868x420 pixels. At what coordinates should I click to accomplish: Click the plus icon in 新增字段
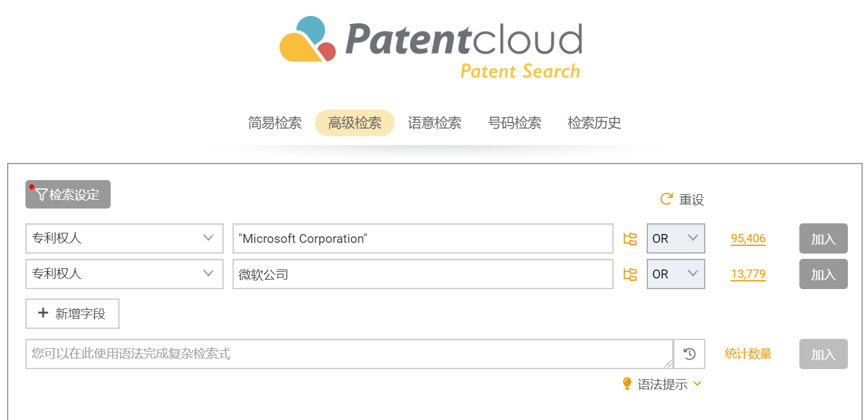click(43, 313)
